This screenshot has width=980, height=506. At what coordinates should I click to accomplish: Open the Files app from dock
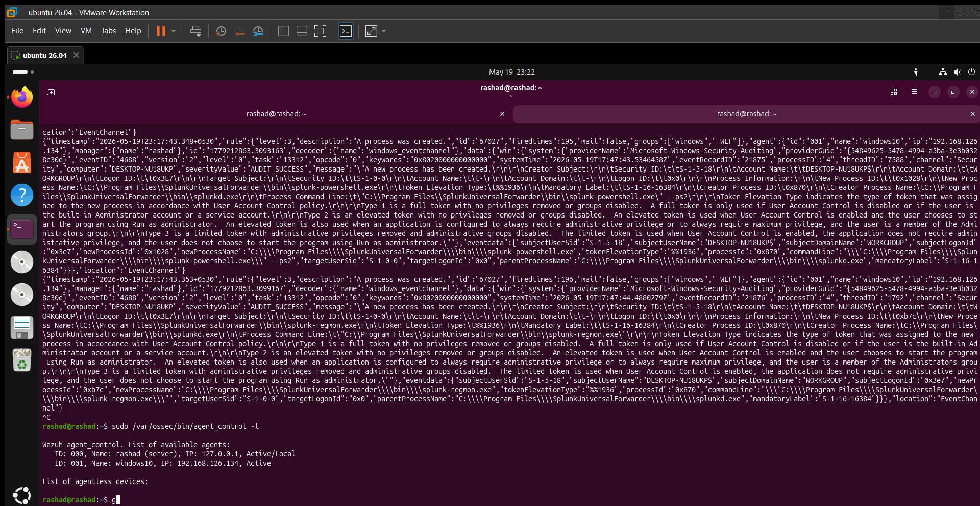click(22, 130)
